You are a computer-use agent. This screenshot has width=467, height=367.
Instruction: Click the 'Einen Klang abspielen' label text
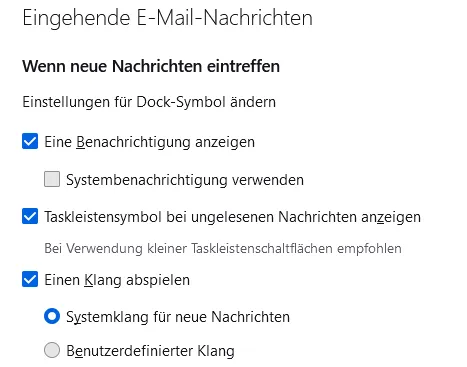(x=117, y=280)
